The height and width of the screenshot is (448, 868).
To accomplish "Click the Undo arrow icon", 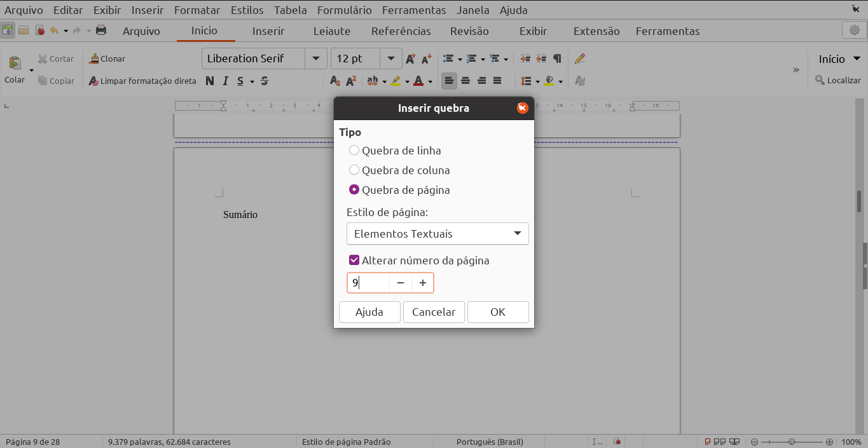I will click(x=54, y=30).
